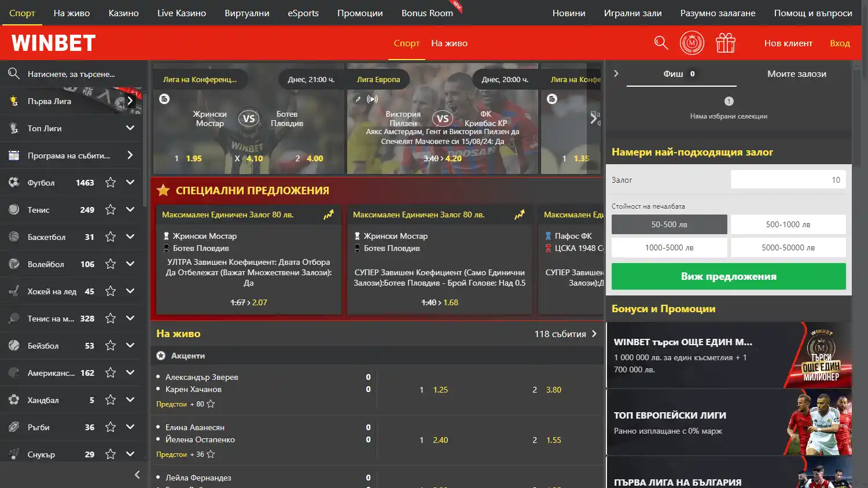Open the search magnifier in the header

(x=661, y=43)
